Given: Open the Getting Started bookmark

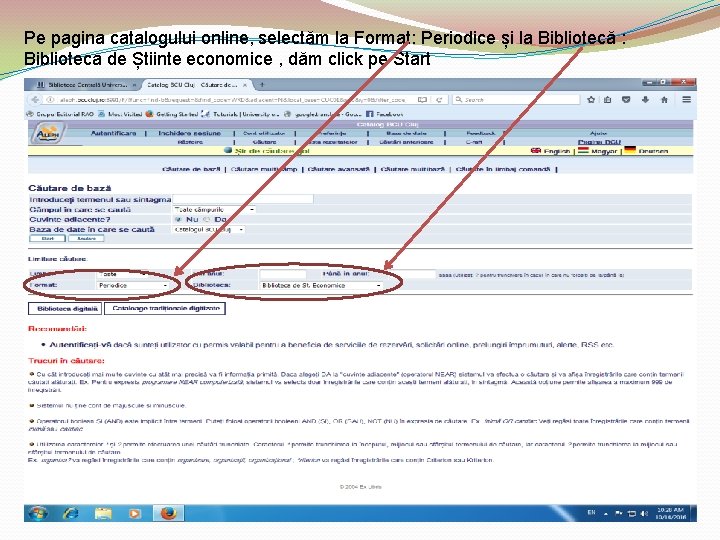Looking at the screenshot, I should 172,114.
